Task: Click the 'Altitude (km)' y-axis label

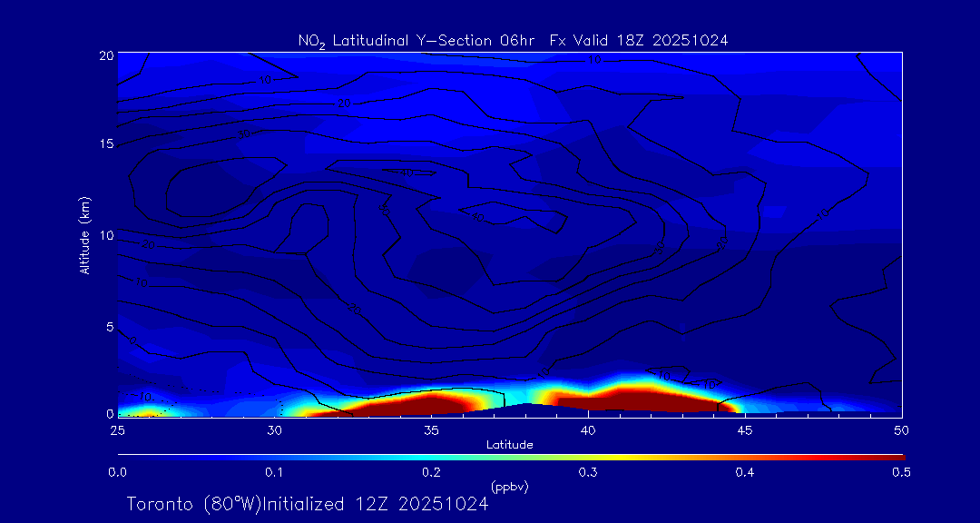Action: point(84,234)
